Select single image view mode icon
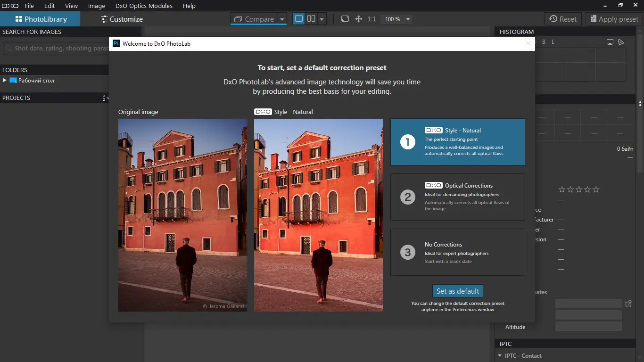Image resolution: width=644 pixels, height=362 pixels. (x=298, y=19)
